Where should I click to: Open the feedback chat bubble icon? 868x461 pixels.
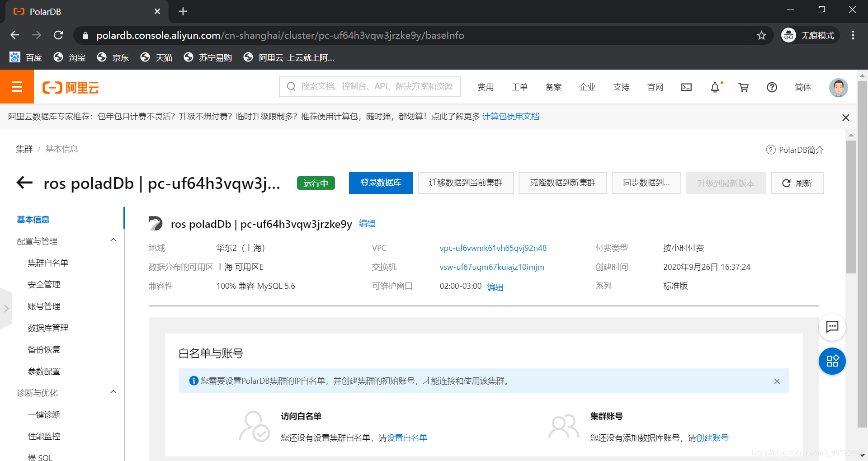click(832, 327)
